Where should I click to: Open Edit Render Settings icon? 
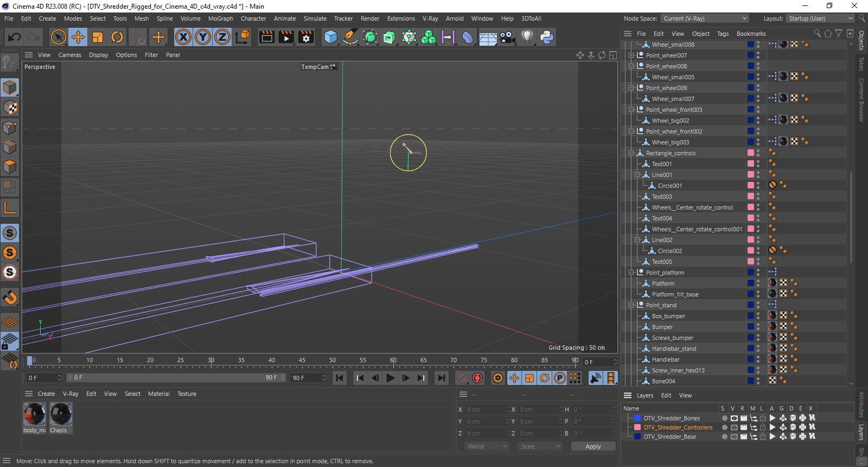pos(307,37)
